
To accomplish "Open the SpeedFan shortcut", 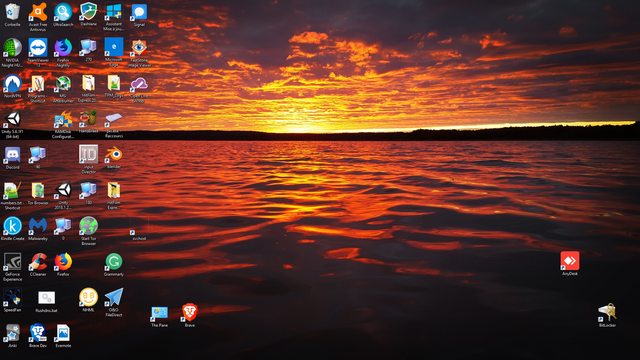I will (x=12, y=299).
